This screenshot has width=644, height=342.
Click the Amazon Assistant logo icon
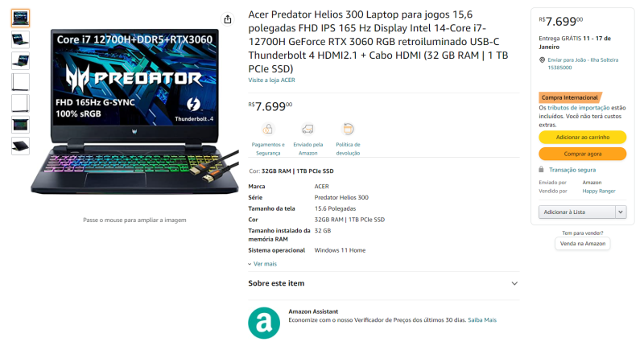[264, 323]
